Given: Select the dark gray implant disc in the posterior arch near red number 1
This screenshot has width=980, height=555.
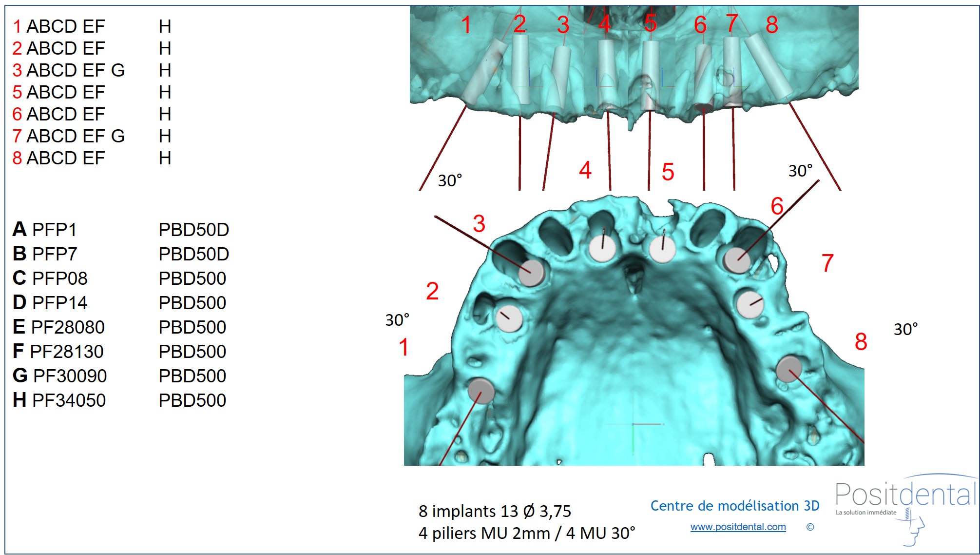Looking at the screenshot, I should pos(481,391).
